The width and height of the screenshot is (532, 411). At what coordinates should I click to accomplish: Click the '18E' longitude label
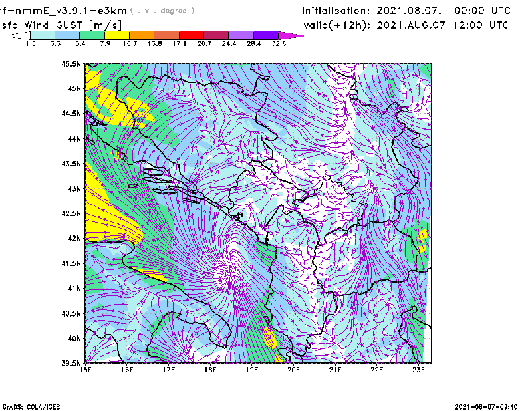click(x=210, y=370)
